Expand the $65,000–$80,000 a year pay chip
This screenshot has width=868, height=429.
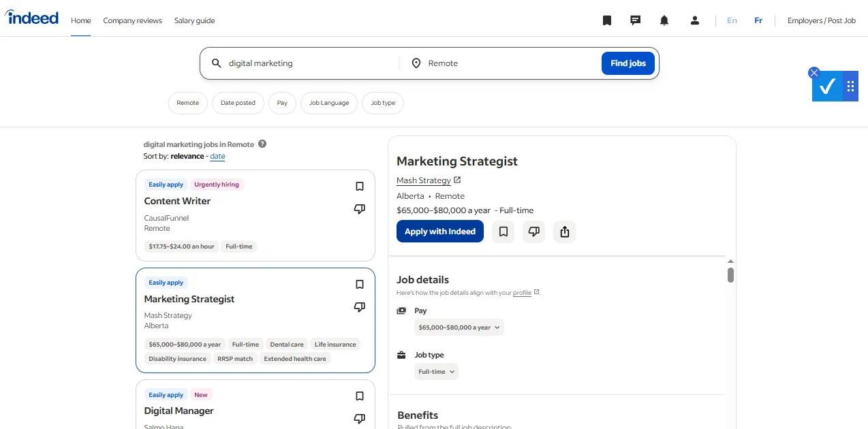pos(459,328)
